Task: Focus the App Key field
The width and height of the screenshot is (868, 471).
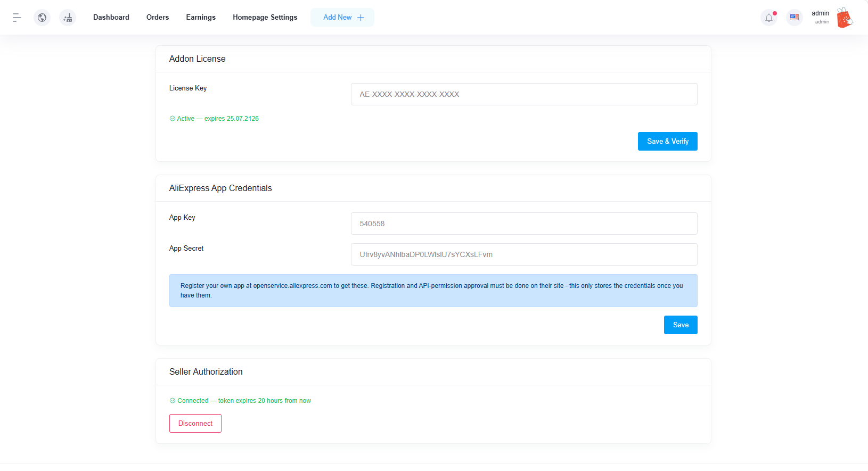Action: coord(524,224)
